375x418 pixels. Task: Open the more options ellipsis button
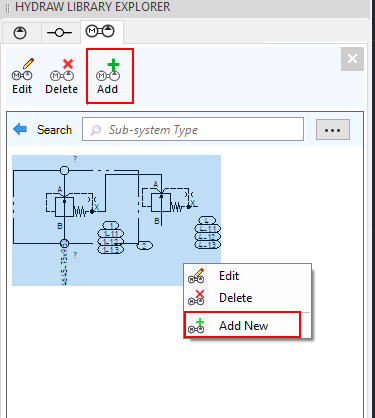(x=333, y=130)
